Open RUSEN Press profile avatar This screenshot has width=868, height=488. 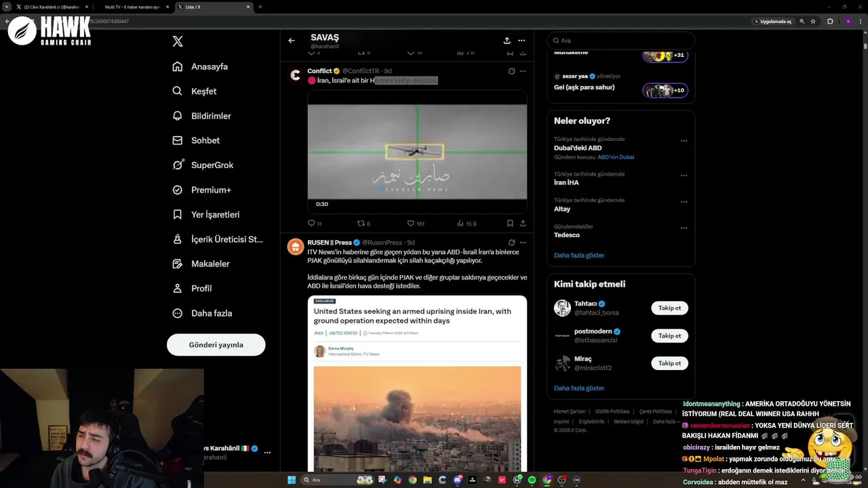[295, 247]
